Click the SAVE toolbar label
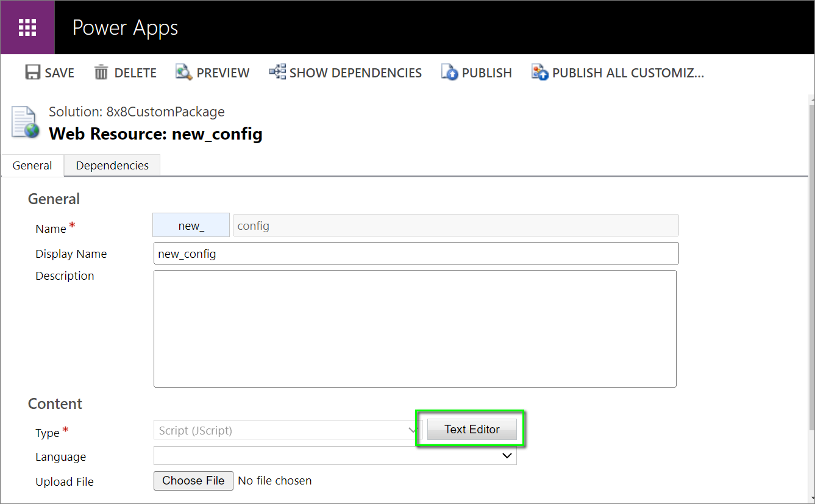 click(x=60, y=73)
